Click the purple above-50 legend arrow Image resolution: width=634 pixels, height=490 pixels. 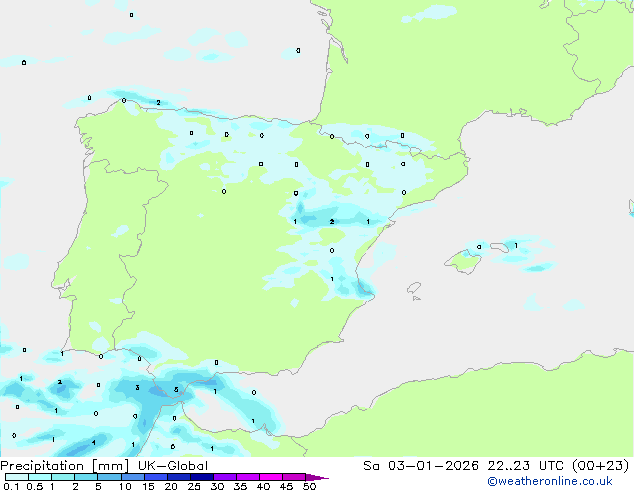[x=317, y=477]
